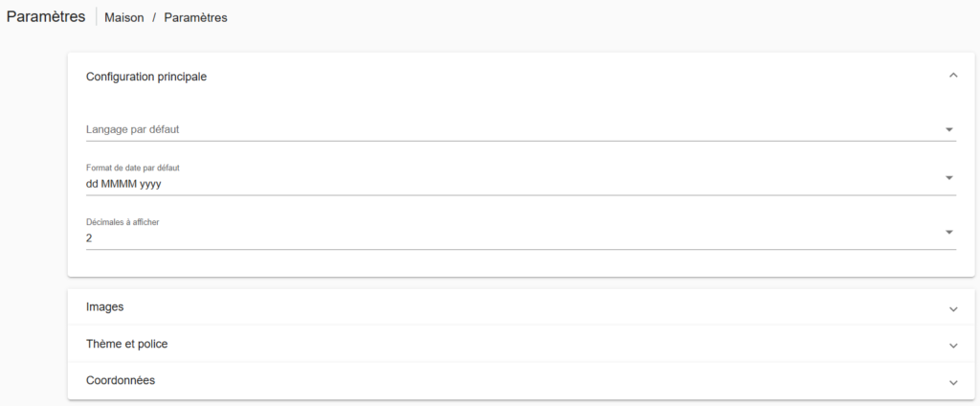Open the Thème et police section title

tap(127, 344)
